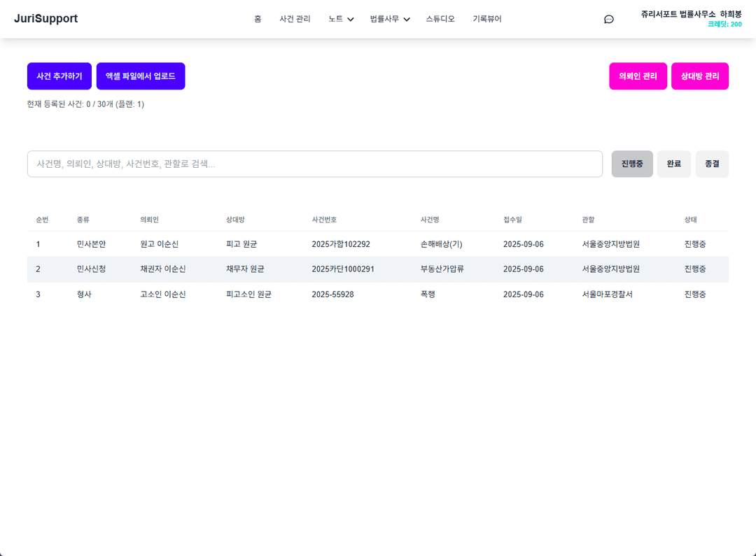Screen dimensions: 756x556
Task: Click the JuriSupport logo
Action: coord(45,19)
